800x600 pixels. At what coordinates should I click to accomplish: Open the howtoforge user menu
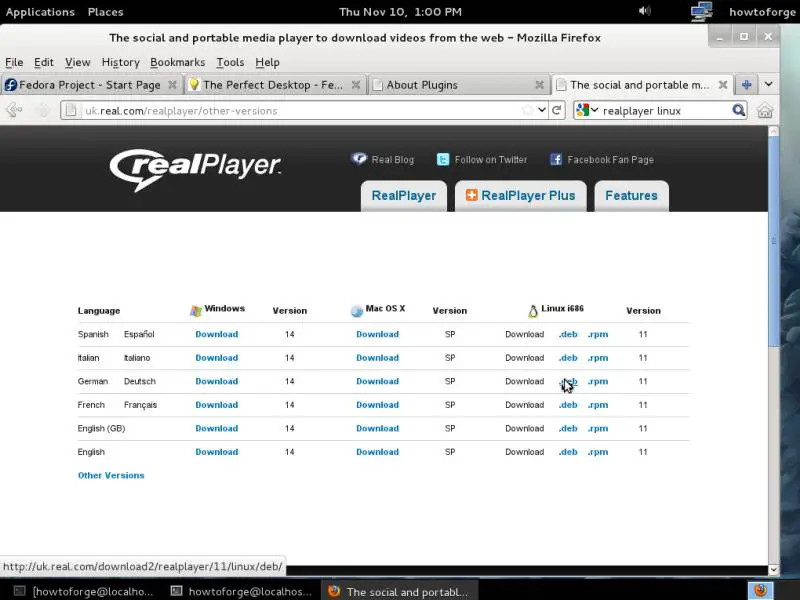(762, 12)
